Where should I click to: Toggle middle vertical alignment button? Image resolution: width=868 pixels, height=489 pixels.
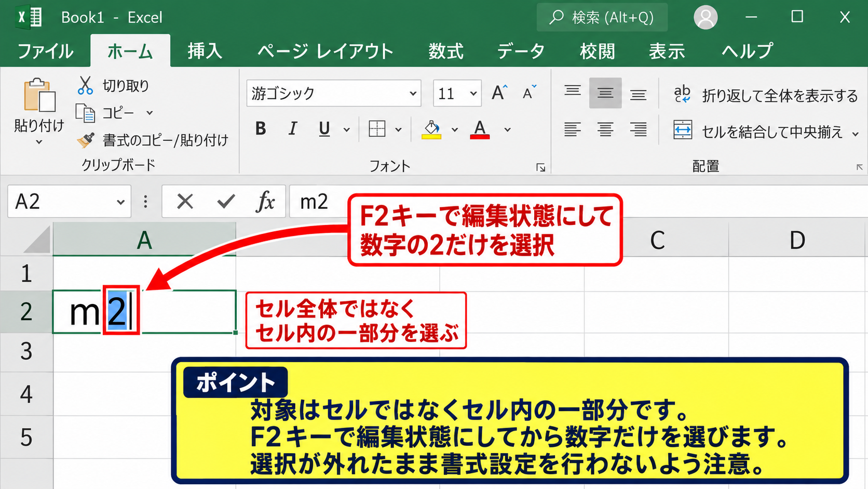click(x=605, y=93)
